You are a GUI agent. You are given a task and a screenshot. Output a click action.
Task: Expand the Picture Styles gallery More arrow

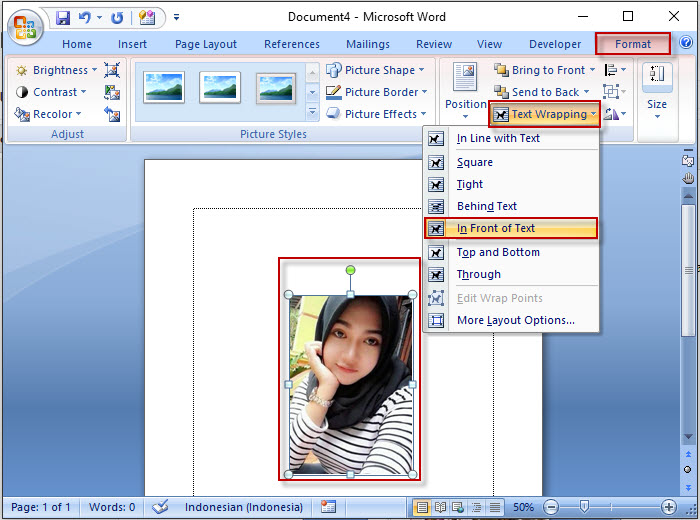pos(312,112)
